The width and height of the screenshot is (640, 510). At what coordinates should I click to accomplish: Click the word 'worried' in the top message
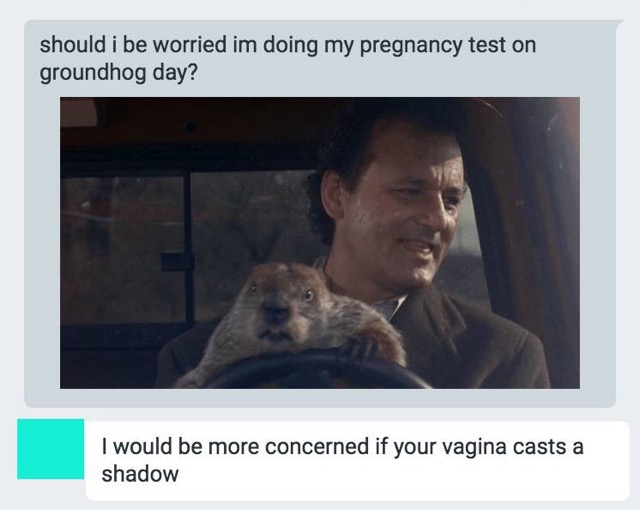click(190, 44)
